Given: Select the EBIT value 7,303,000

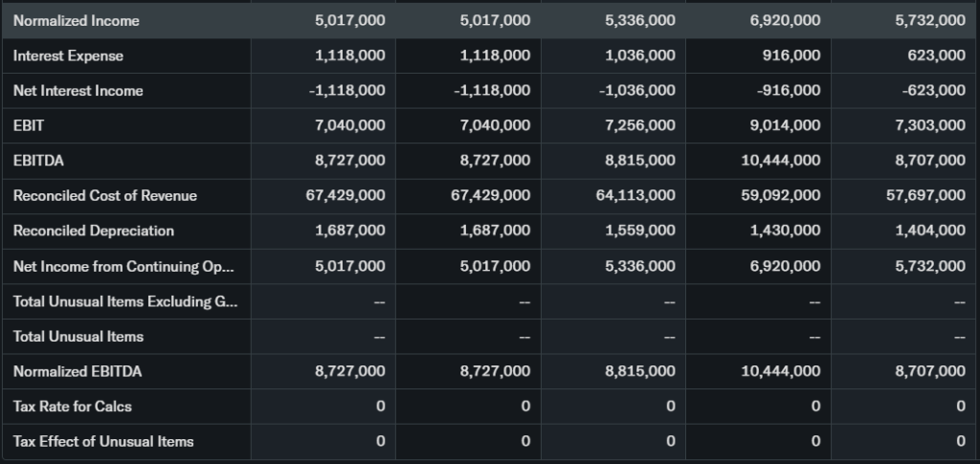Looking at the screenshot, I should 930,125.
